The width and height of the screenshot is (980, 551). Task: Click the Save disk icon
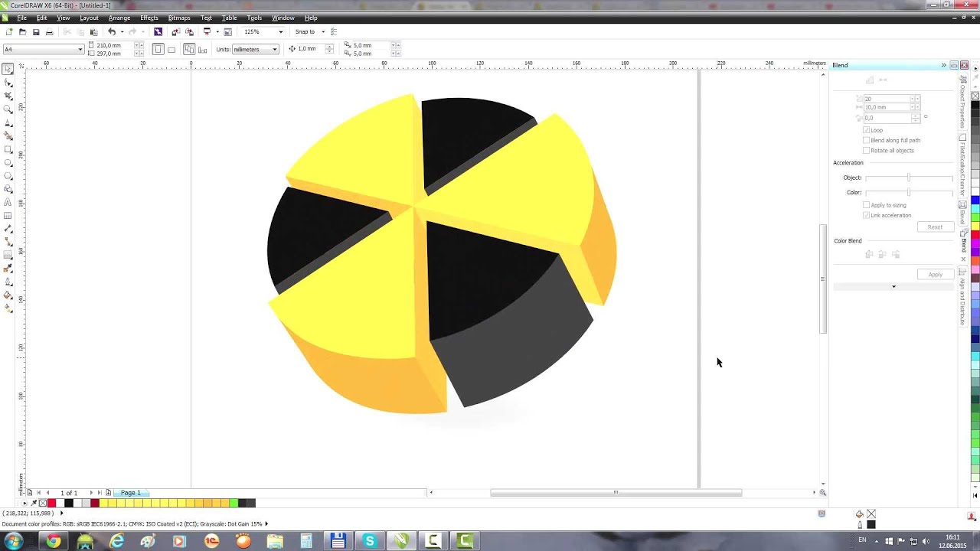click(x=35, y=32)
